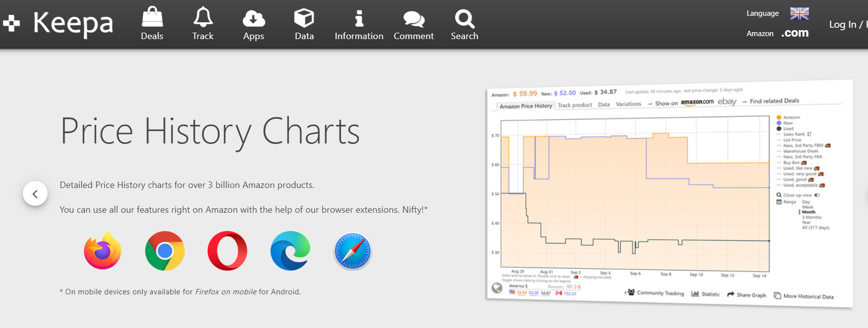Click the Amazon locale label

(760, 34)
